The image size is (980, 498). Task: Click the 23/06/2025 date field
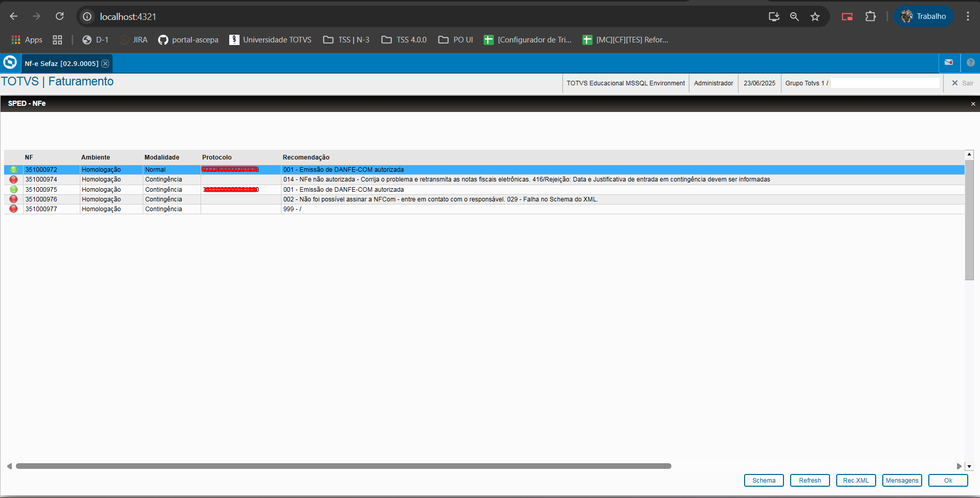coord(759,83)
